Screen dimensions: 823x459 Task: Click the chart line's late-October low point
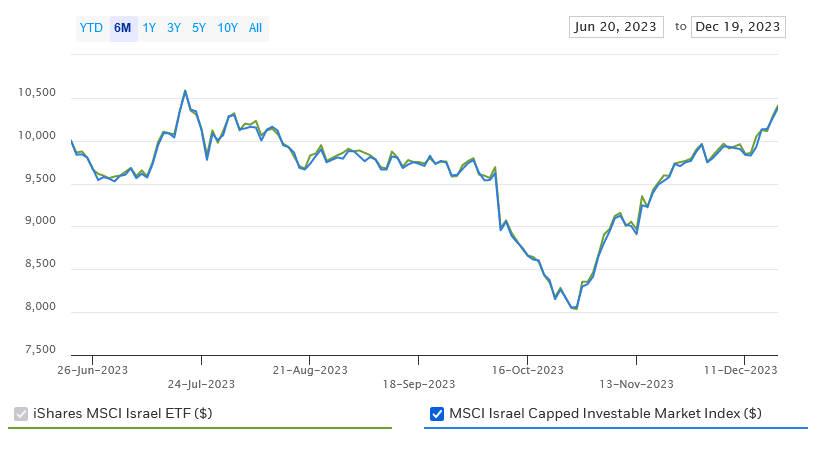click(x=576, y=309)
